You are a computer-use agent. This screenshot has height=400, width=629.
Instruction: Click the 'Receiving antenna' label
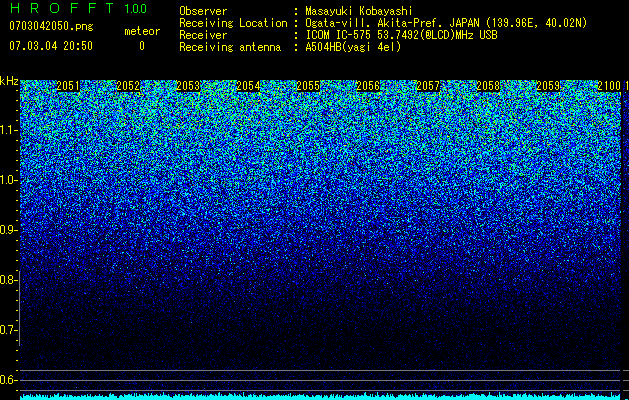(230, 47)
